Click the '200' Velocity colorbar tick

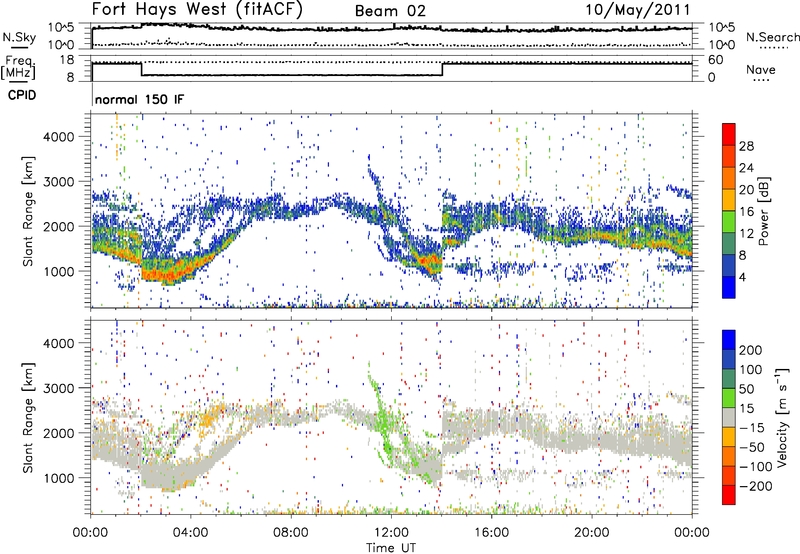[x=751, y=350]
